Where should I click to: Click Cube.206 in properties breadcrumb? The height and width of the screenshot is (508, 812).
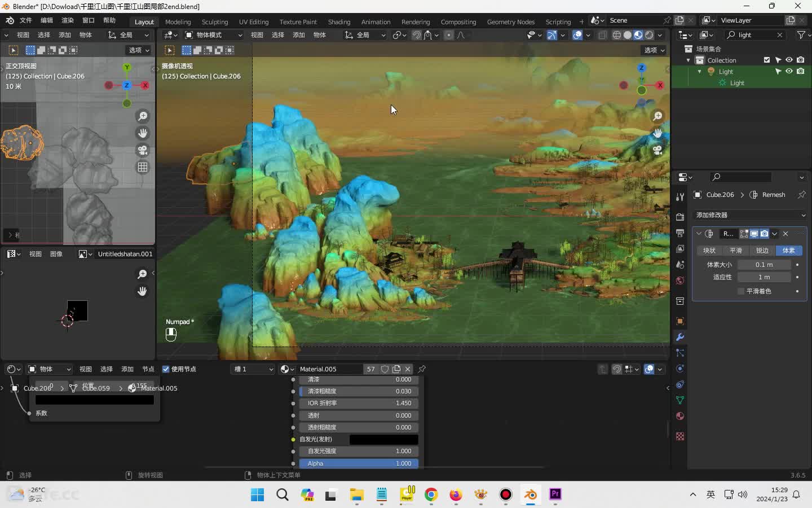tap(720, 195)
